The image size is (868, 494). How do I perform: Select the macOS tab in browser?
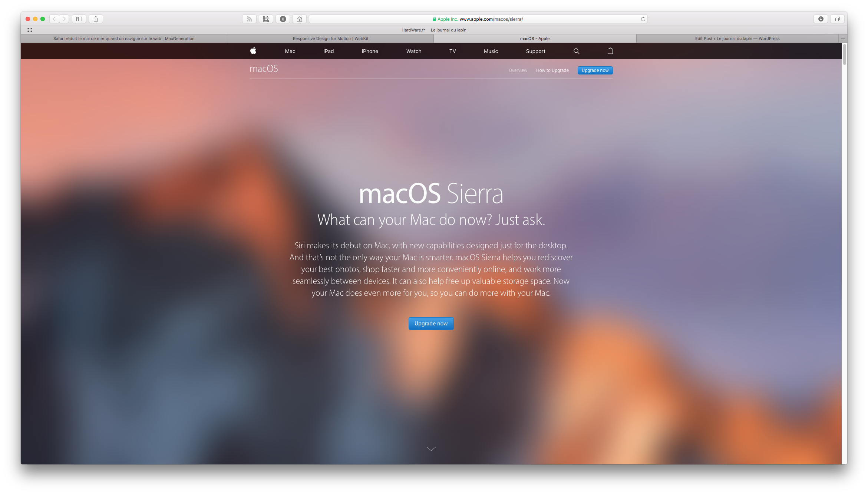[534, 38]
